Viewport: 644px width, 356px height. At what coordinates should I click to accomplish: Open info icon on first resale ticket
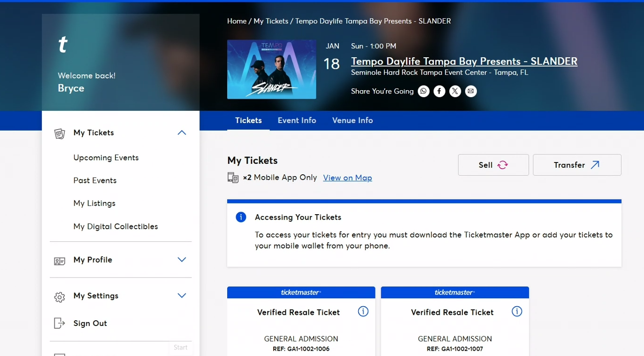pos(363,311)
